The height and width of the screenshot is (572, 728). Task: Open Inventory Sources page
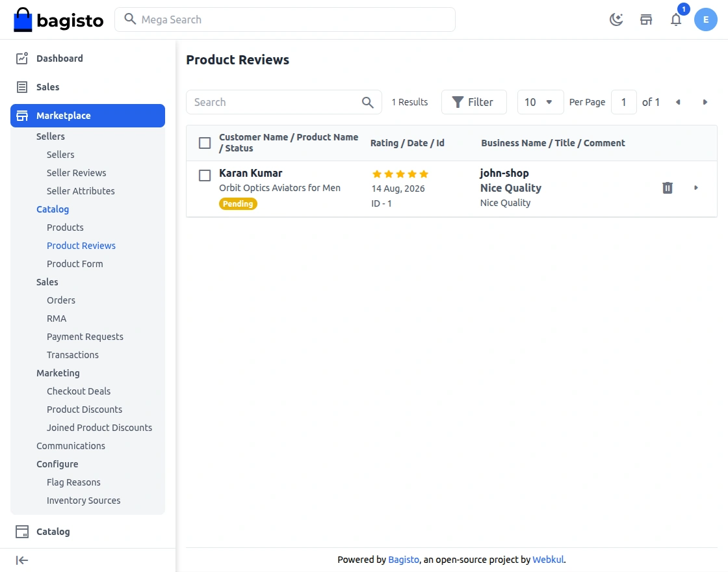click(83, 500)
